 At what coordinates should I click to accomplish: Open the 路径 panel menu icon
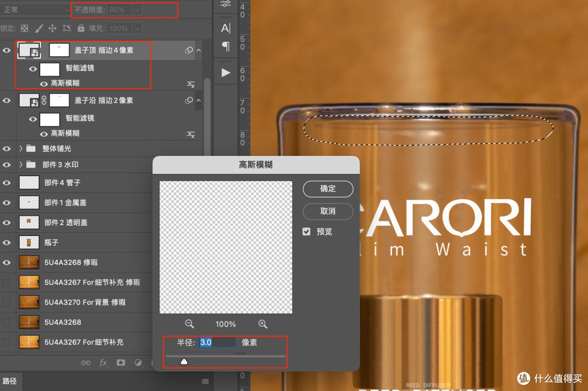pos(205,381)
